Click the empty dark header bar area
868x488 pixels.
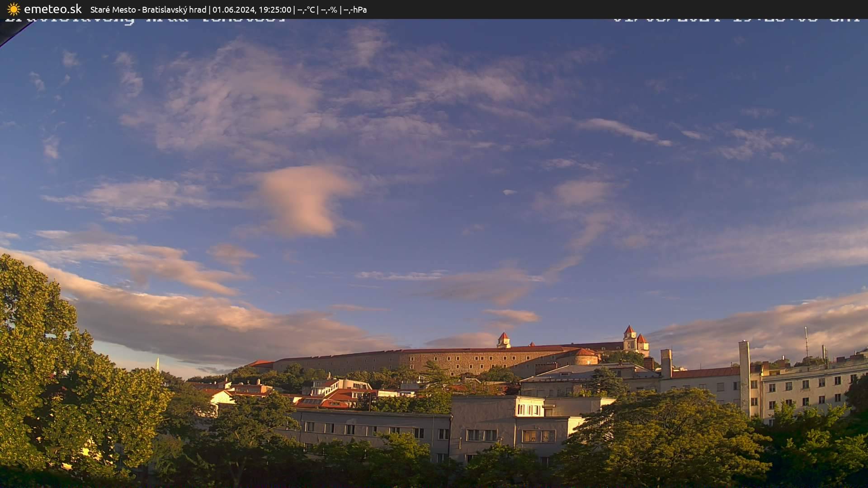click(x=610, y=9)
